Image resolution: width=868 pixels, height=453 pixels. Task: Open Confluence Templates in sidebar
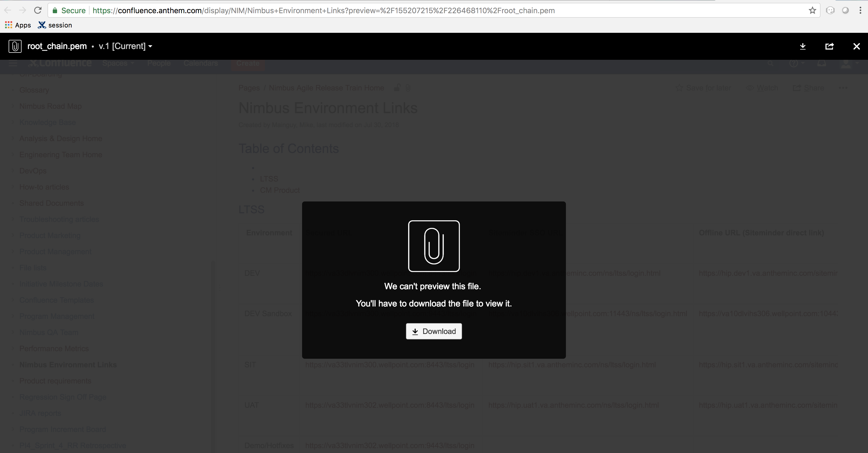(56, 300)
